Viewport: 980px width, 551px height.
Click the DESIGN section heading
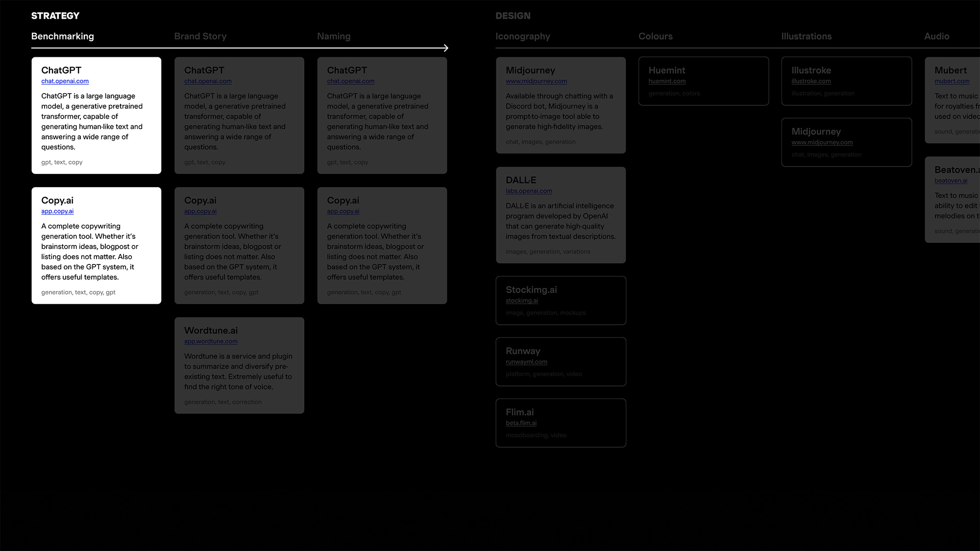coord(513,16)
